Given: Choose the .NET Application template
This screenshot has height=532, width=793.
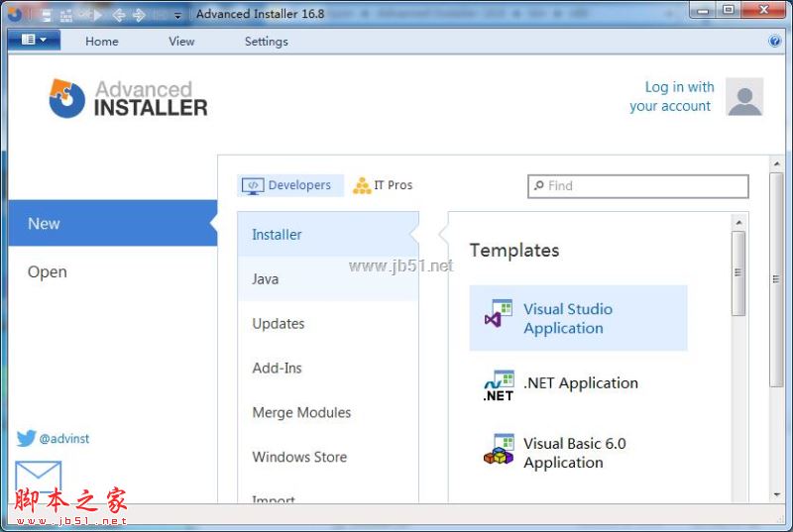Looking at the screenshot, I should [x=578, y=384].
